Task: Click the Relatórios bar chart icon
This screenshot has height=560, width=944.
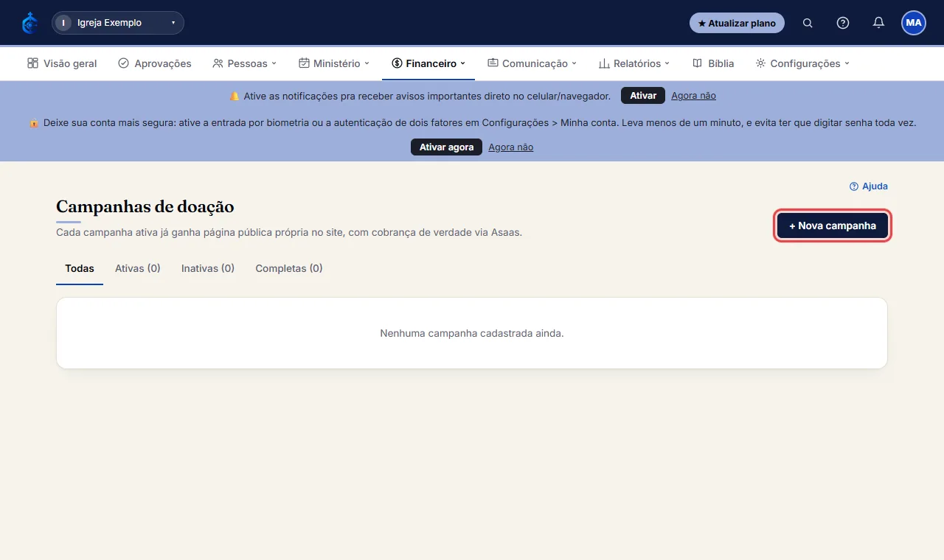Action: (604, 63)
